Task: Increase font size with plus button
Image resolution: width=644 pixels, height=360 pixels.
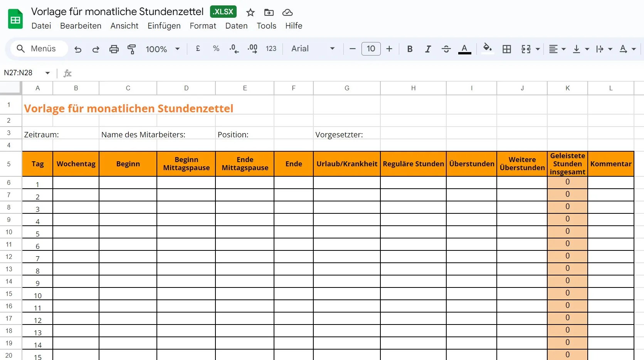Action: coord(389,49)
